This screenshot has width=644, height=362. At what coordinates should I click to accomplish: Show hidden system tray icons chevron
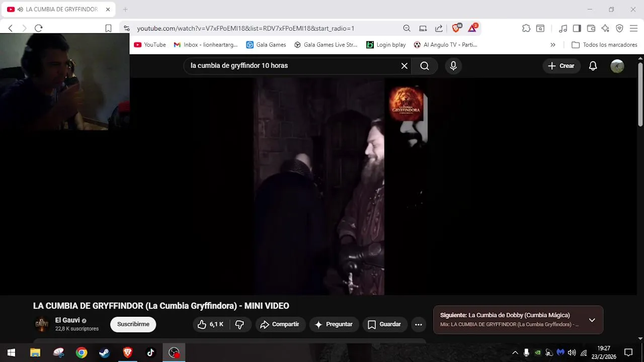(515, 352)
